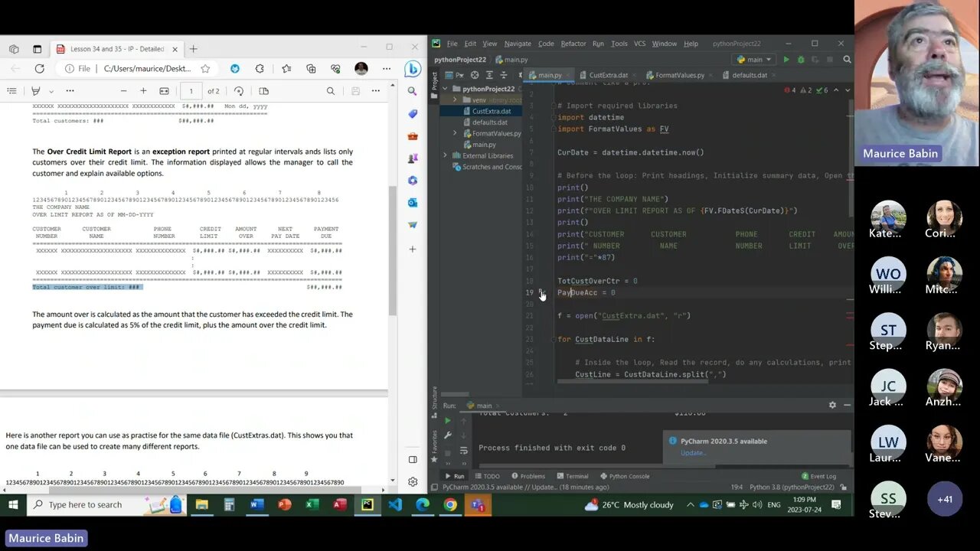Open the Refactor menu

(x=573, y=44)
